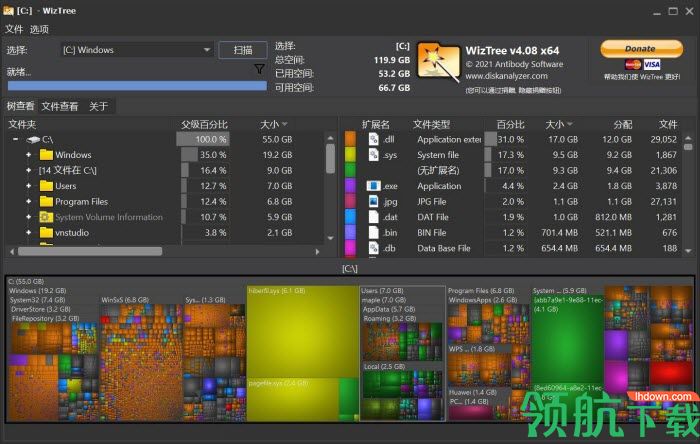Select the System Volume Information folder icon
Screen dimensions: 700x444
pyautogui.click(x=46, y=217)
